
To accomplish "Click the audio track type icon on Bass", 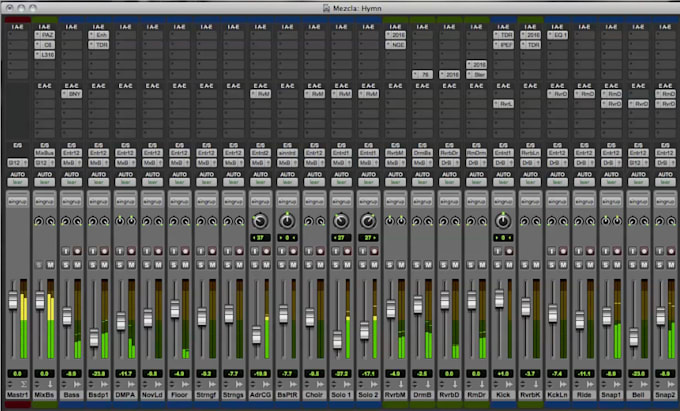I will 78,384.
